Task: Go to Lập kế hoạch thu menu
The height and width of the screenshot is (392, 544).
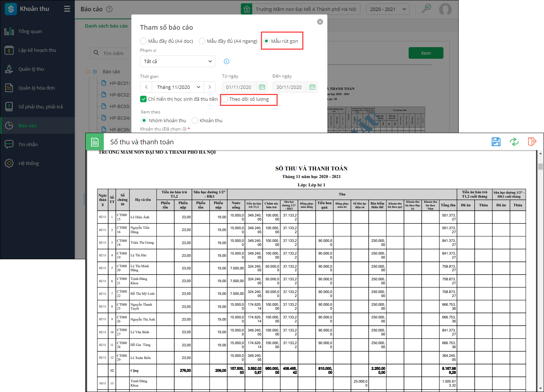Action: point(37,50)
